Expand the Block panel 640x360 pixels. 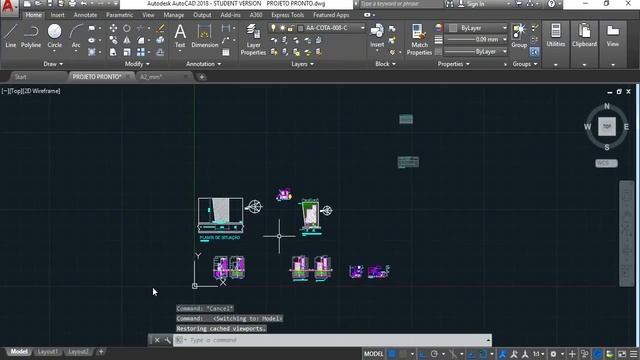tap(385, 64)
